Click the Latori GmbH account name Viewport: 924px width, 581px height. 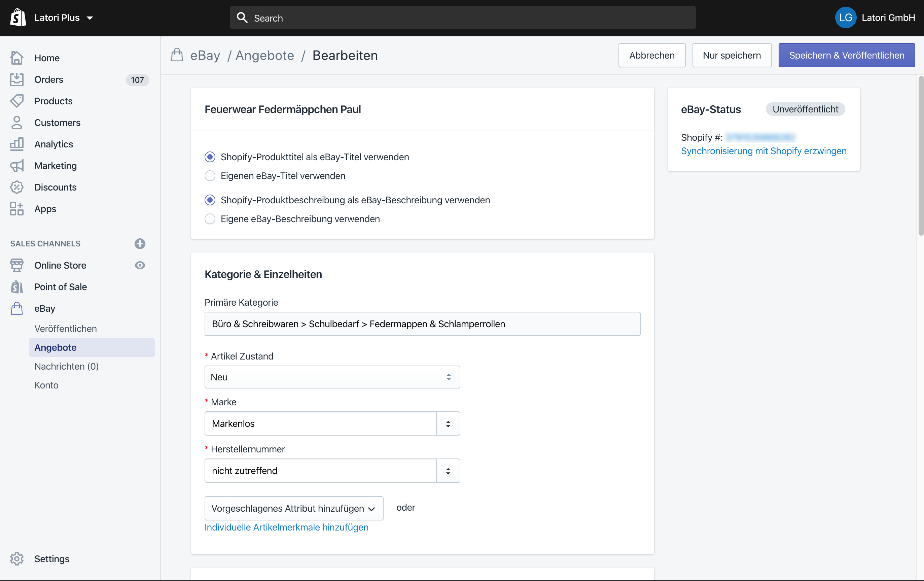[888, 18]
